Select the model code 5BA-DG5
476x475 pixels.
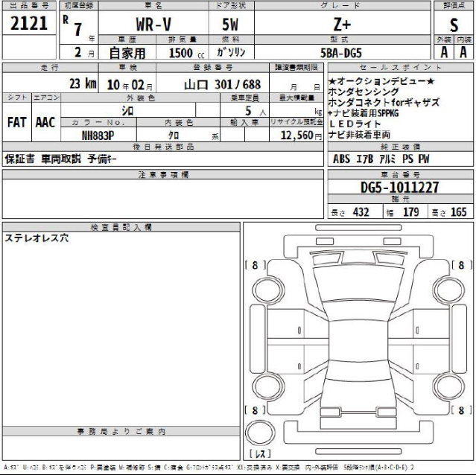(x=340, y=53)
